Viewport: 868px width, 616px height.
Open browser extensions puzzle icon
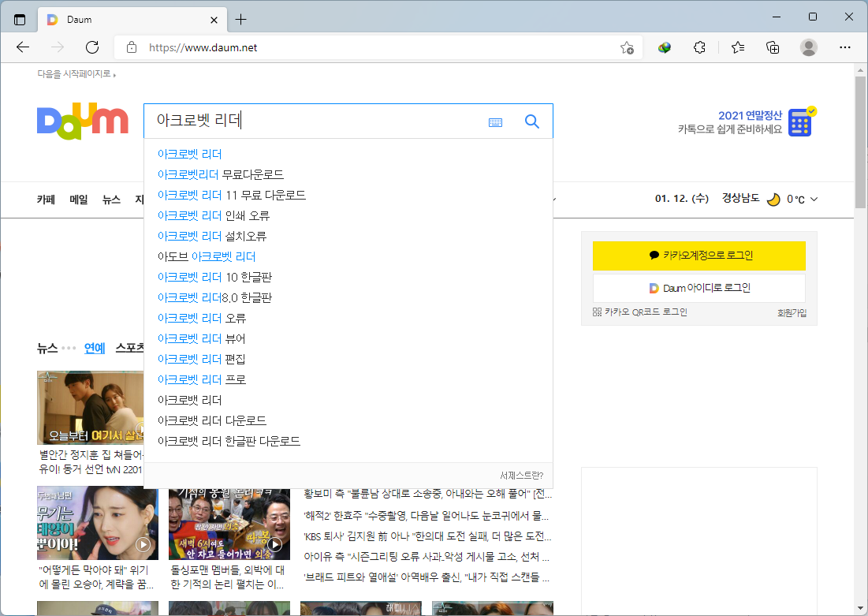[700, 47]
